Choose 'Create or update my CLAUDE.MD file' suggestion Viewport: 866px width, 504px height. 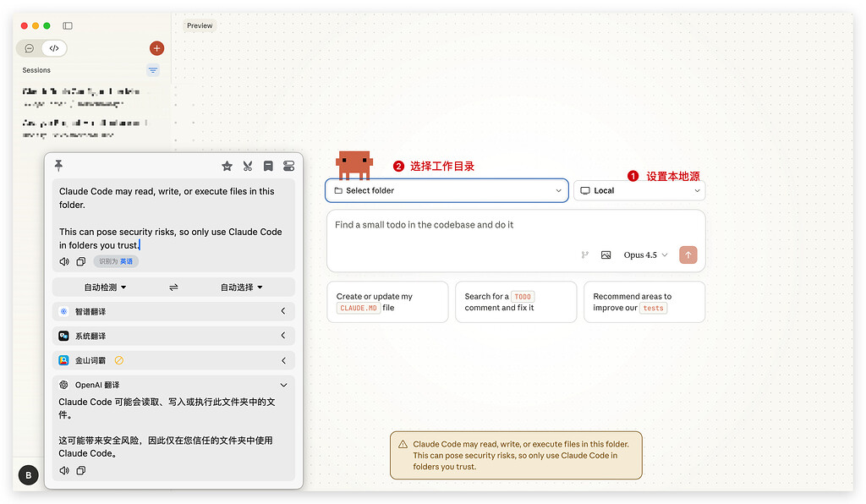387,302
